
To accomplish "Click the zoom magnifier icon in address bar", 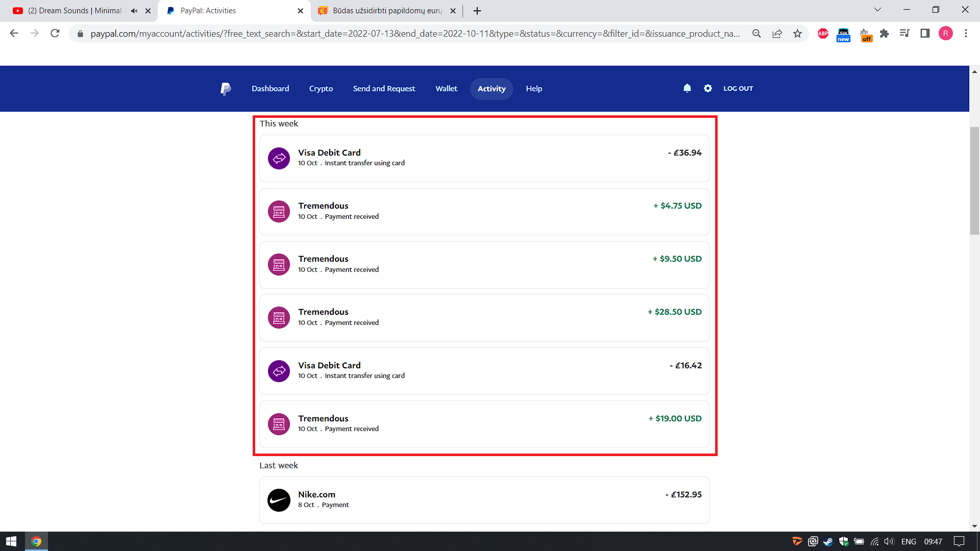I will [x=756, y=34].
